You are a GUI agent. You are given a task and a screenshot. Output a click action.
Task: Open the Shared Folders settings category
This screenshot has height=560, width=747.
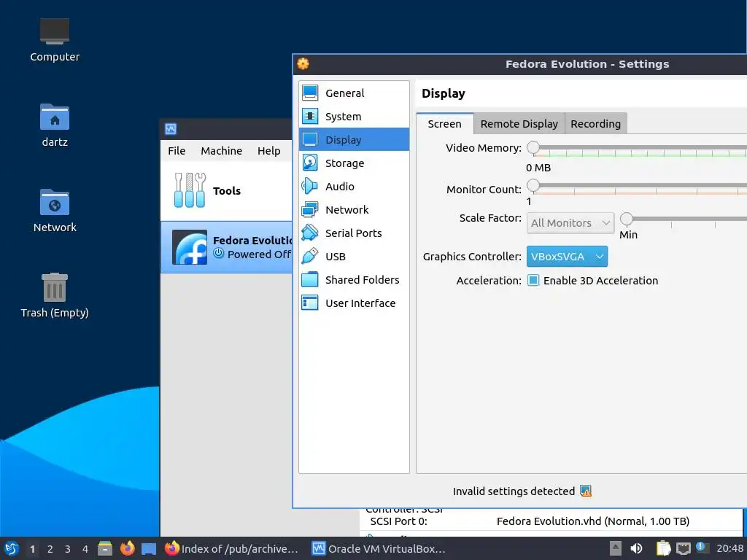click(x=354, y=279)
